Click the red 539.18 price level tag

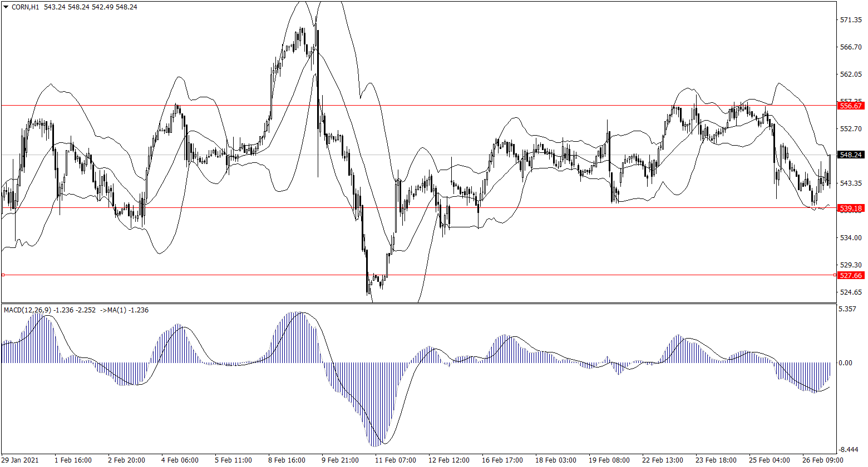click(851, 208)
